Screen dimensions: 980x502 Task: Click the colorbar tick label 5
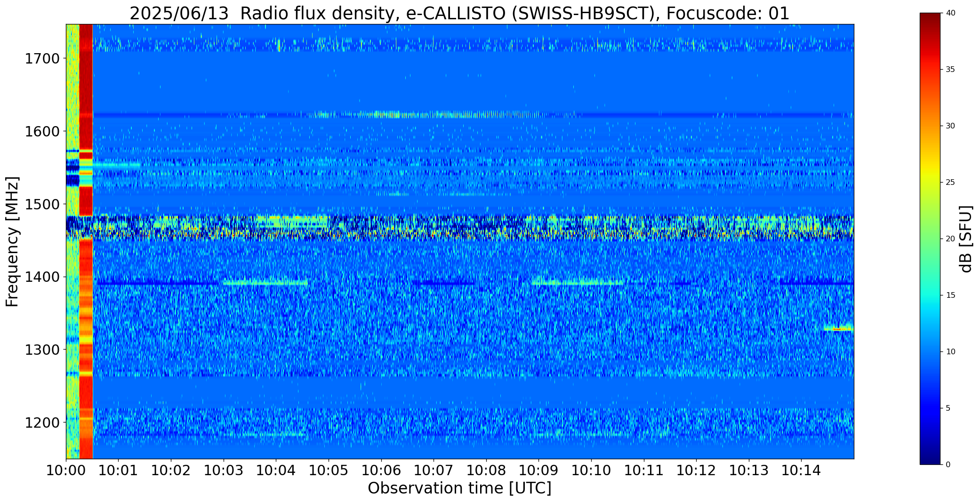948,408
